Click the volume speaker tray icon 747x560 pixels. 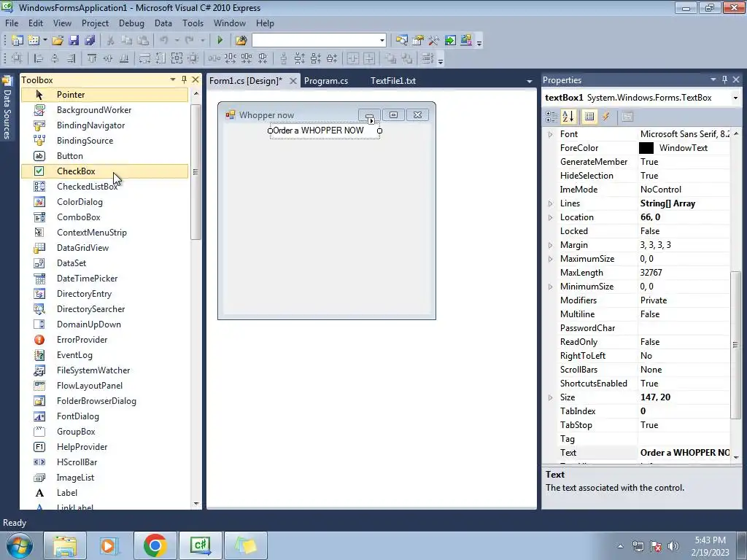tap(673, 546)
